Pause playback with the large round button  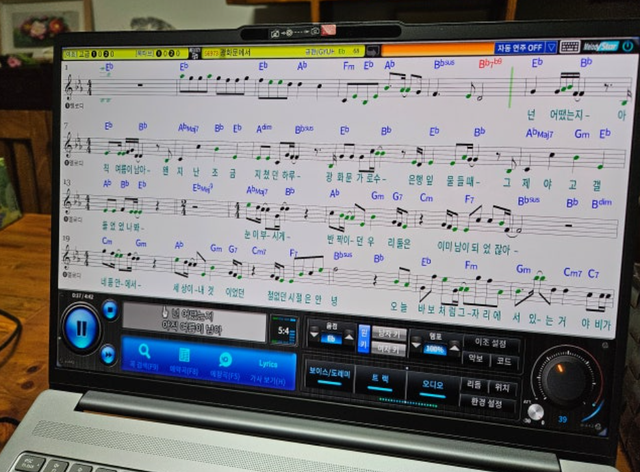click(x=81, y=327)
